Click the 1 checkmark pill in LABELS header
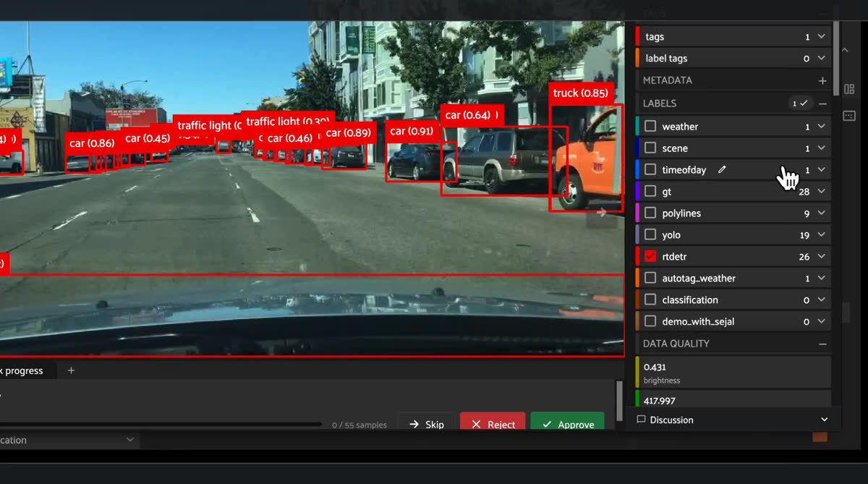The image size is (868, 484). coord(800,103)
